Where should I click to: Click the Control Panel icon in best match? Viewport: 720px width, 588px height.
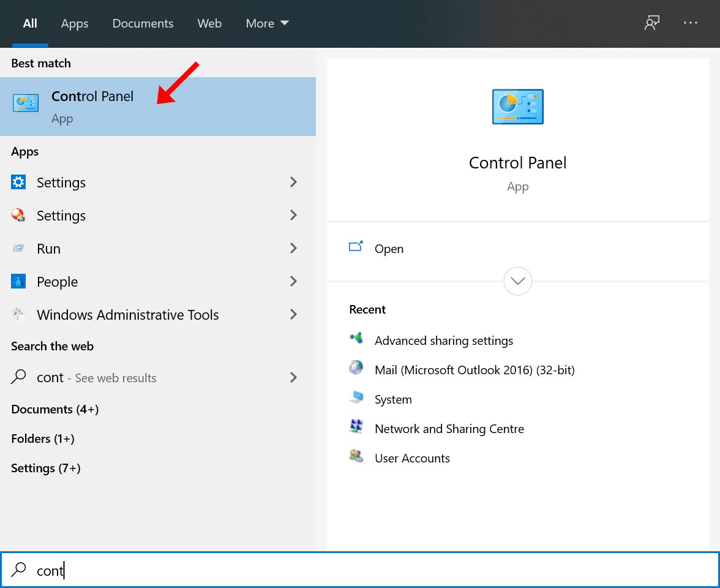coord(26,103)
